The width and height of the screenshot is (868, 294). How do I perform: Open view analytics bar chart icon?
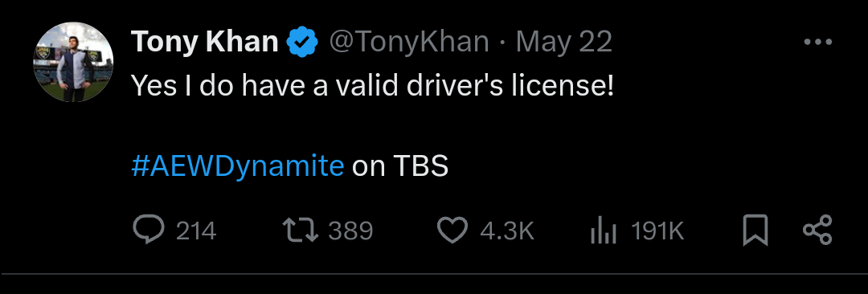604,231
